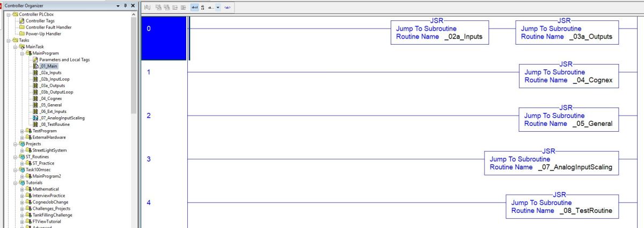The width and height of the screenshot is (644, 228).
Task: Select rung number 0
Action: pyautogui.click(x=149, y=28)
